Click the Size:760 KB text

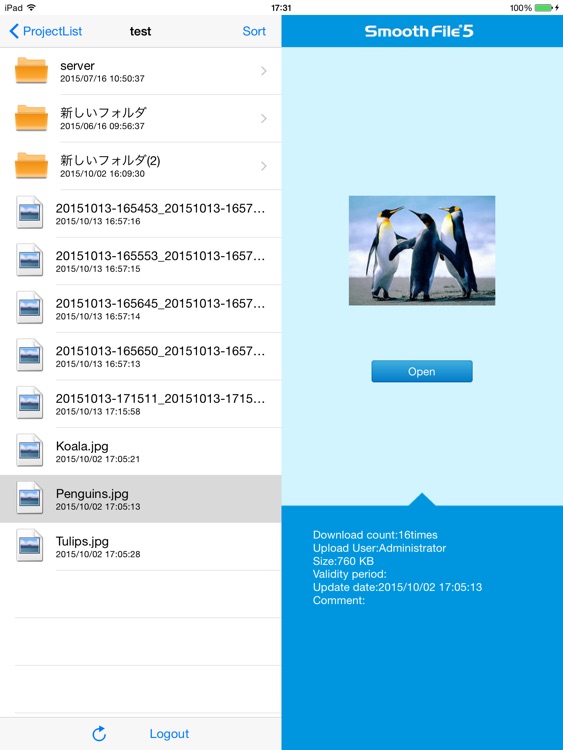[x=343, y=561]
